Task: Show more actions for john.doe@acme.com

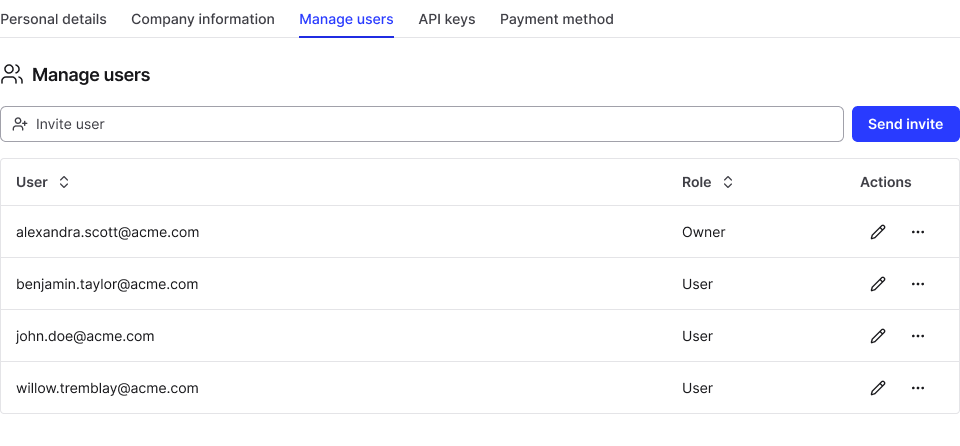Action: pos(918,336)
